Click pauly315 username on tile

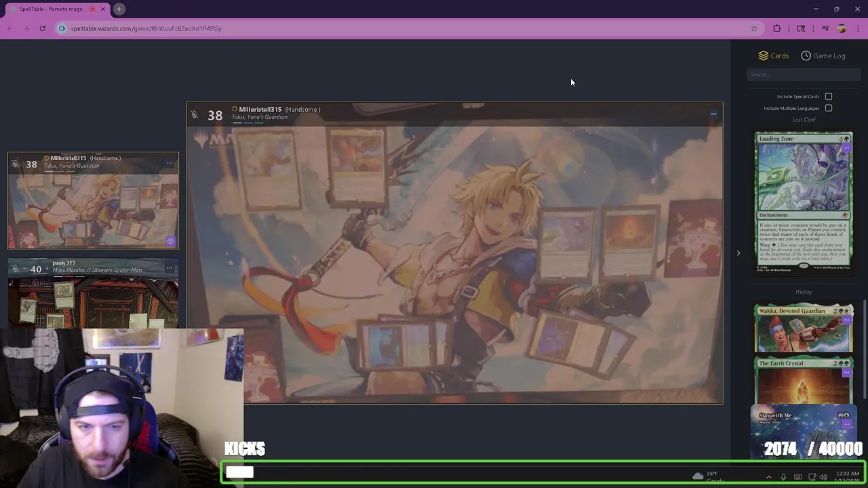tap(64, 263)
